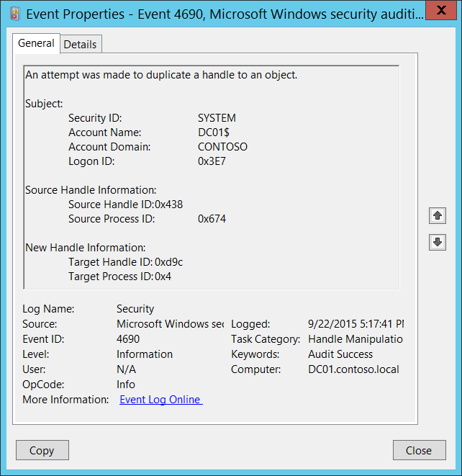Go to the next event with down arrow
This screenshot has height=476, width=462.
pyautogui.click(x=438, y=242)
